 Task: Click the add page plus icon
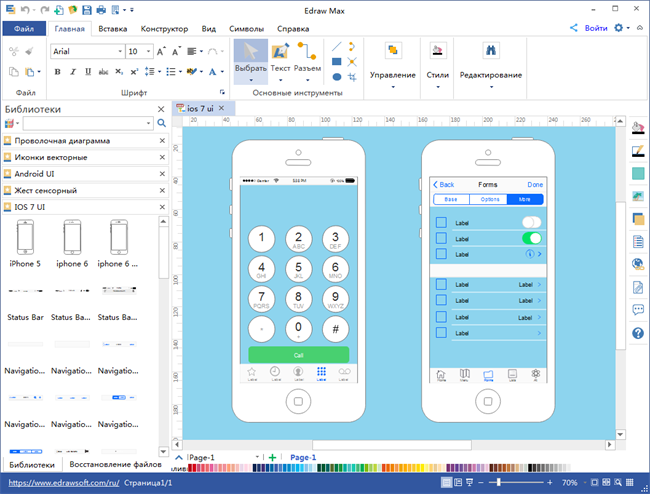[x=272, y=457]
